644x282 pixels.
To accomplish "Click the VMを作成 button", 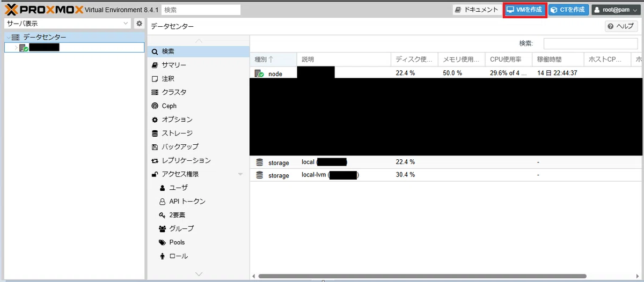I will [x=524, y=10].
